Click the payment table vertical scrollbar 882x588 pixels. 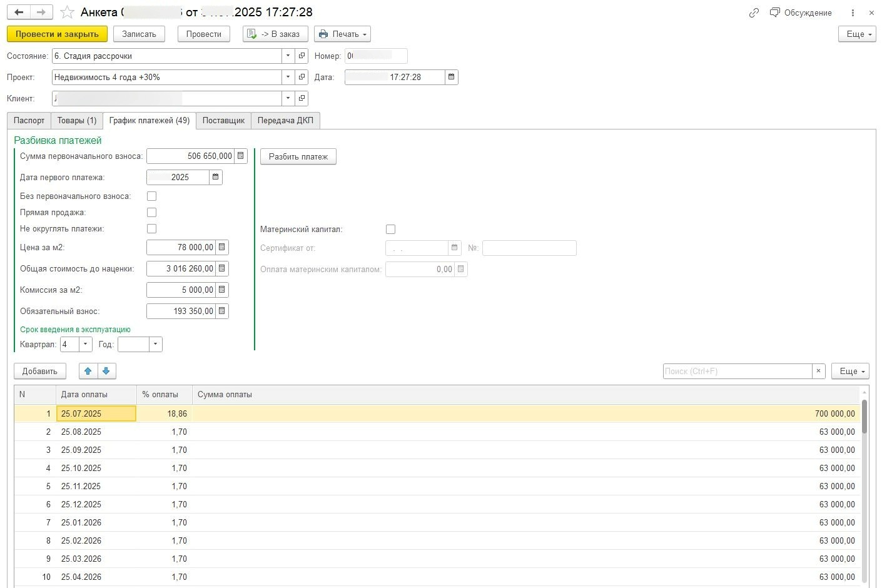864,488
